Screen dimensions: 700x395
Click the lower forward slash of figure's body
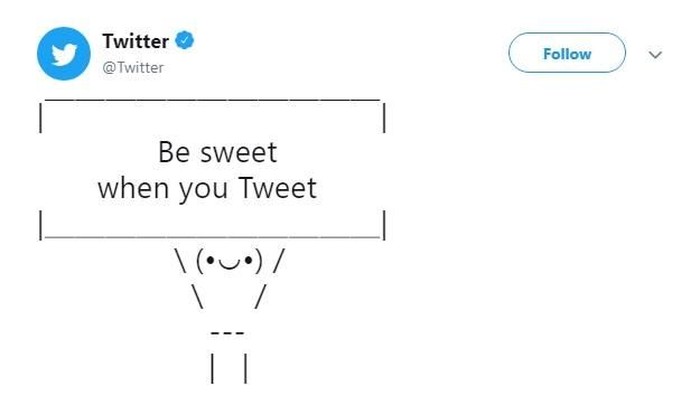tap(261, 297)
